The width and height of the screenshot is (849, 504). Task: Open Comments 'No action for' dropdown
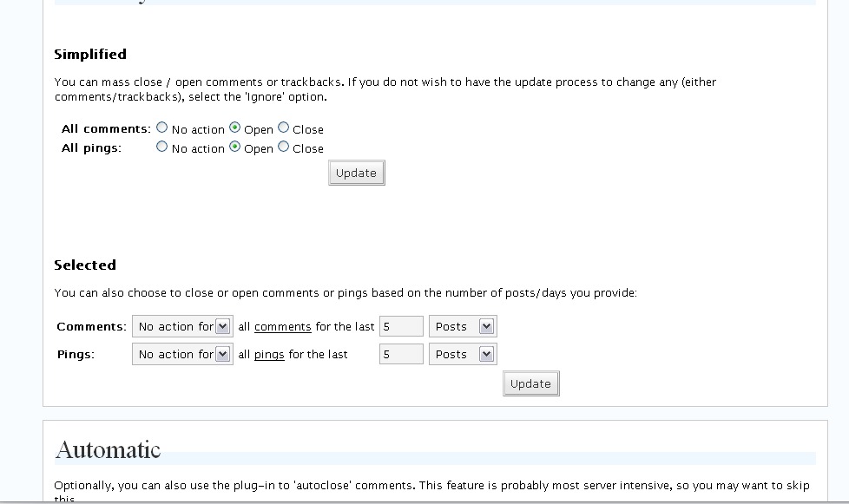(182, 327)
